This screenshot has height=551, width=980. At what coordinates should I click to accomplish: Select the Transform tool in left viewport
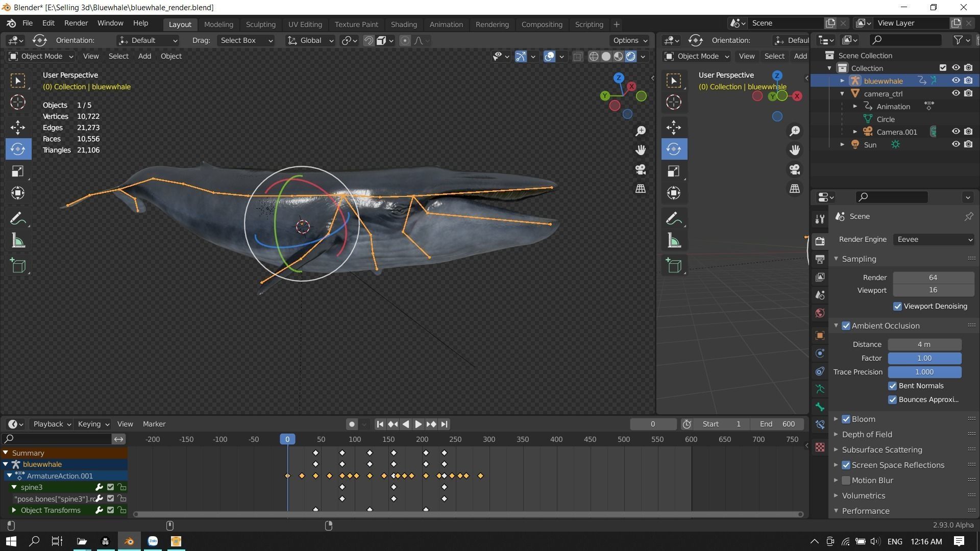18,193
